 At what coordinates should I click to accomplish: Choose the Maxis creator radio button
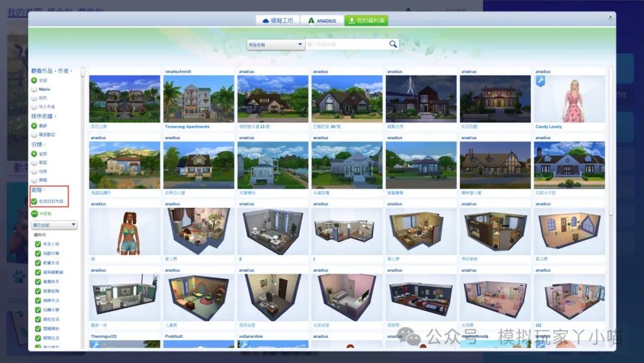click(35, 89)
